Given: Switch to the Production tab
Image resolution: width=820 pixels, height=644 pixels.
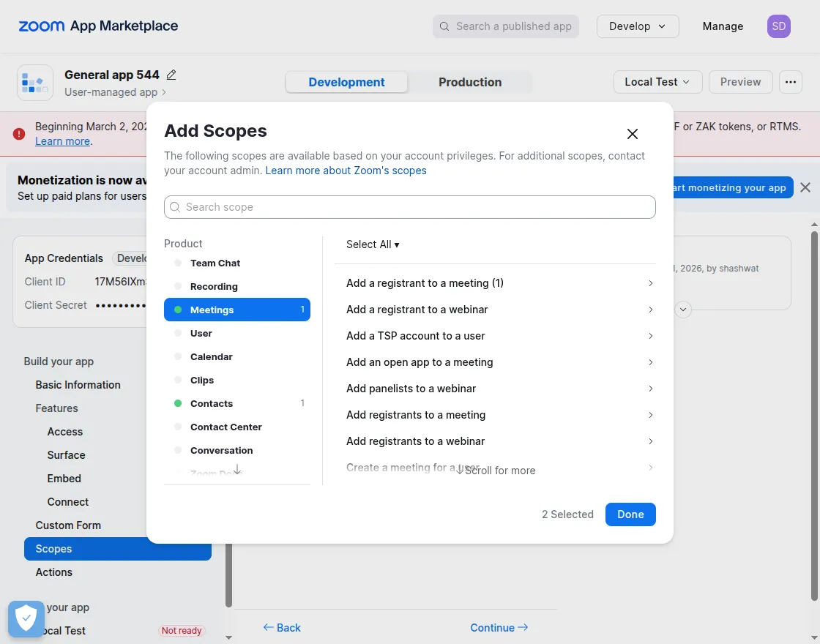Looking at the screenshot, I should (470, 82).
